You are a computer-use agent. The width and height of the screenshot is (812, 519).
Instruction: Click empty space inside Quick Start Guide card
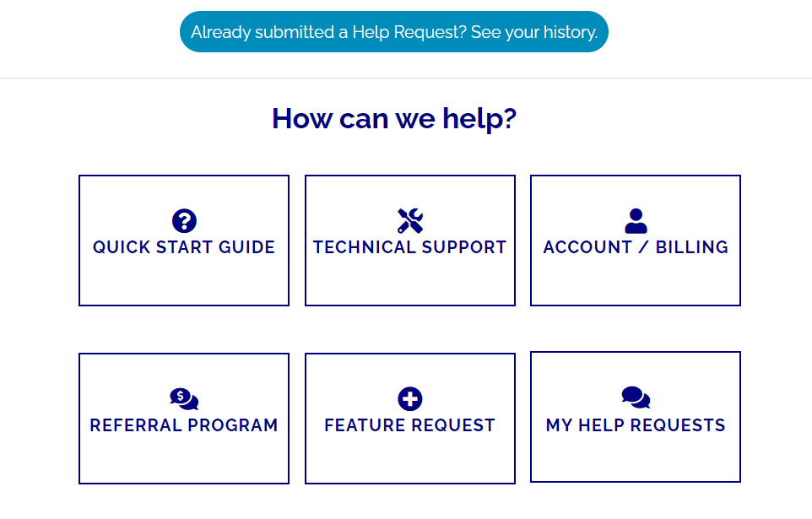(x=184, y=283)
